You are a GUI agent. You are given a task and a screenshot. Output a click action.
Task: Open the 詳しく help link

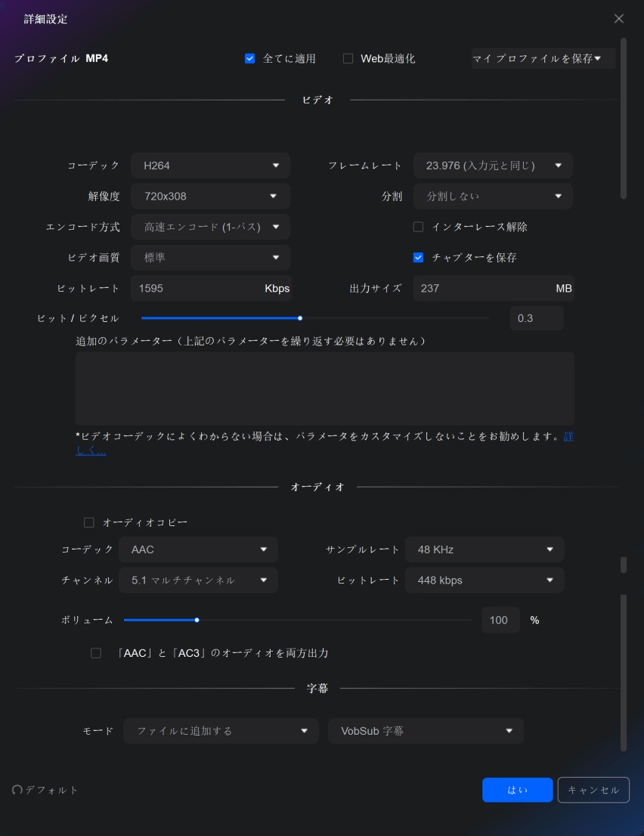tap(91, 451)
